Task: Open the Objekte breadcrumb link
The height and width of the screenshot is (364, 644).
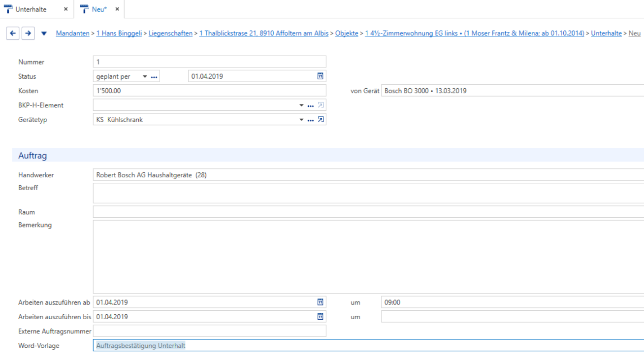Action: (347, 33)
